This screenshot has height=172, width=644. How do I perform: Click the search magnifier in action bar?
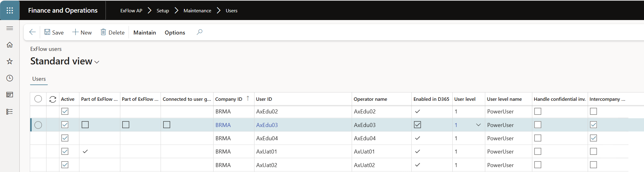point(199,32)
